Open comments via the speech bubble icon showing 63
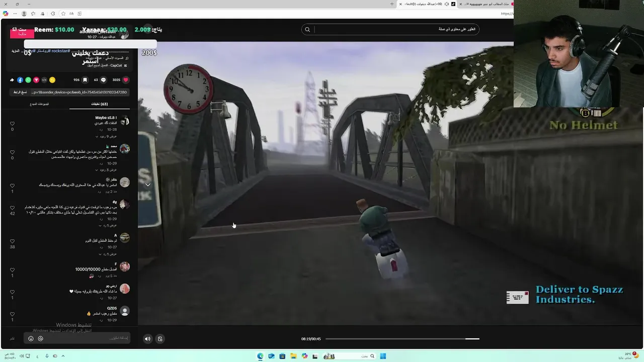 [x=104, y=79]
